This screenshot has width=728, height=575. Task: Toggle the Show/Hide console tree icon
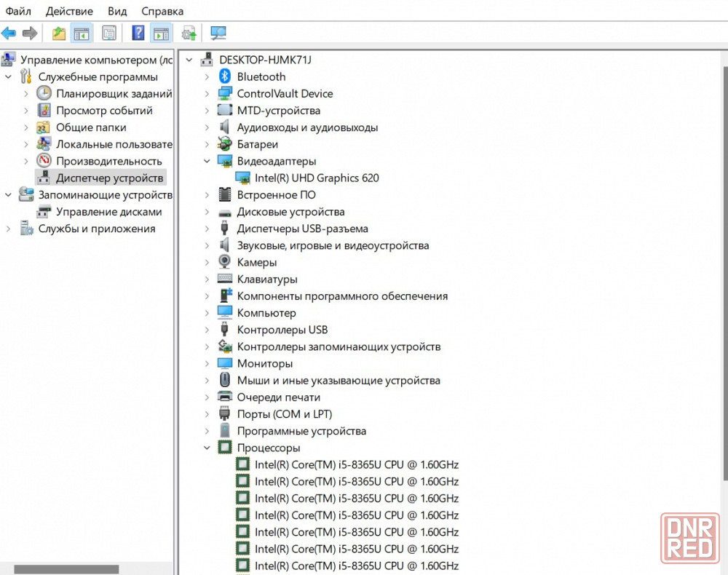pyautogui.click(x=82, y=33)
